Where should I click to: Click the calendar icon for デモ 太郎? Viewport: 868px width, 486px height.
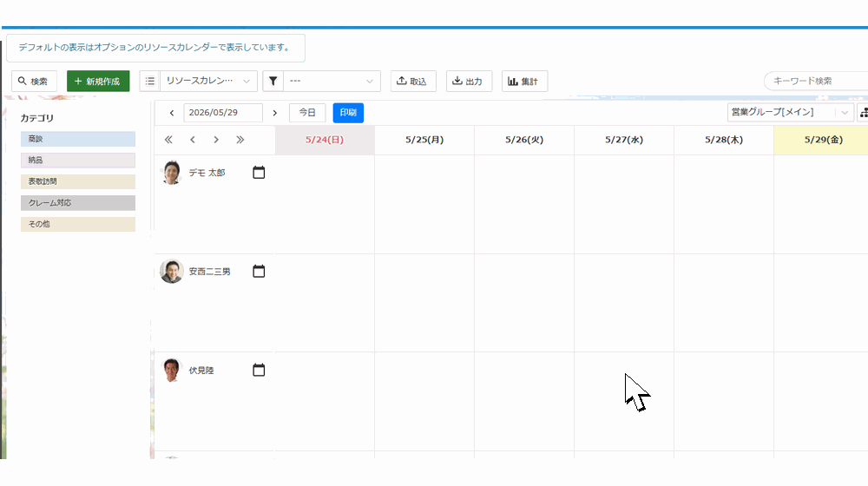pos(259,173)
